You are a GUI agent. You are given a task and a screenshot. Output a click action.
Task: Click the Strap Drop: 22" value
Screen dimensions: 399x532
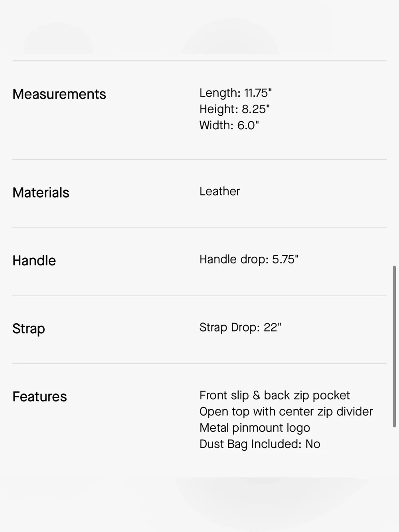240,327
